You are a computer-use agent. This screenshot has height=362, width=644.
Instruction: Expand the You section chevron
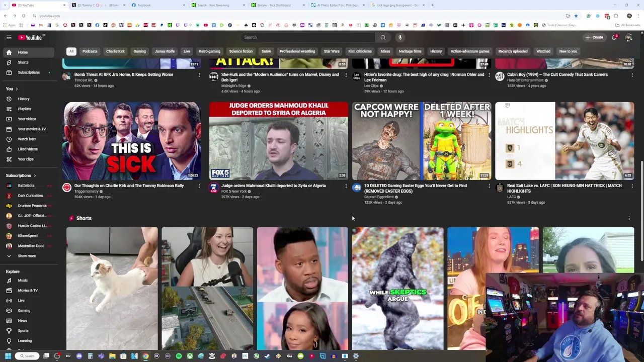pos(17,89)
